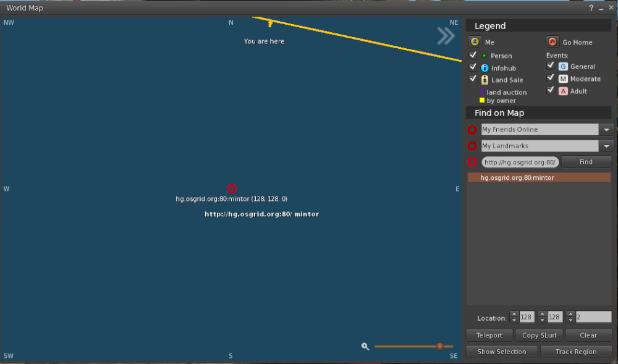
Task: Click the map zoom slider handle
Action: [x=439, y=347]
